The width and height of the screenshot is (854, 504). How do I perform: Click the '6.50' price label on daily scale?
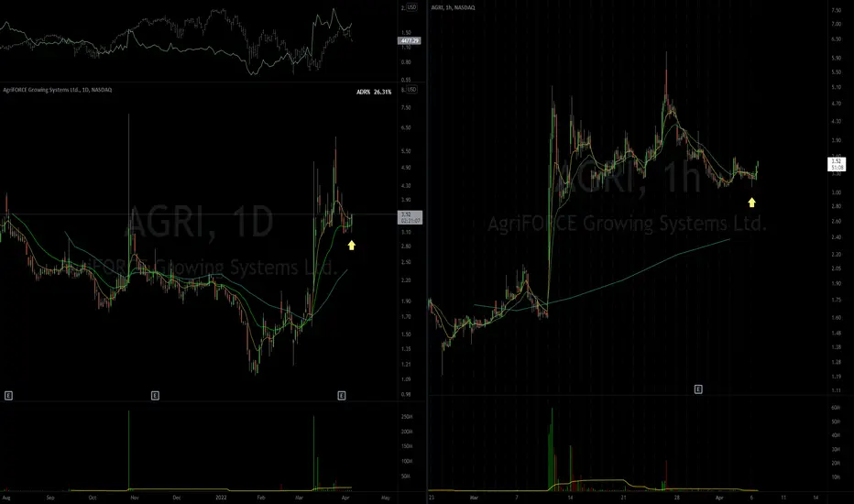(x=406, y=128)
